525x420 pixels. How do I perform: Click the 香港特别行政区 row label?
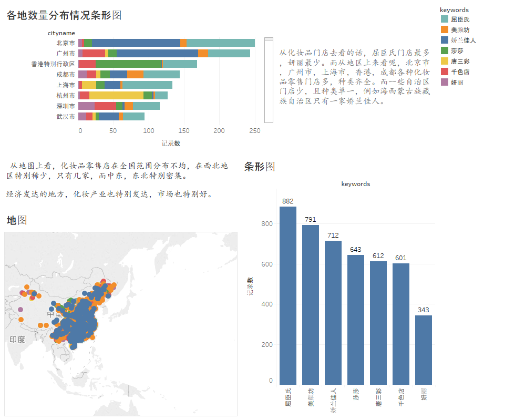click(x=53, y=64)
